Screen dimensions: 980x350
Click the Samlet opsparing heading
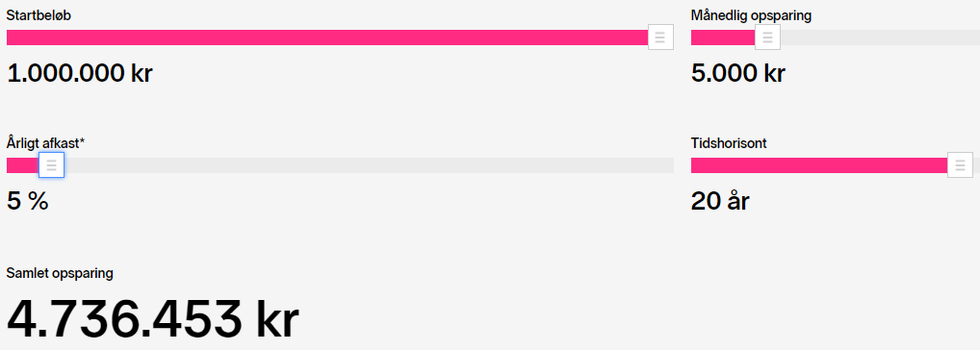pos(60,273)
